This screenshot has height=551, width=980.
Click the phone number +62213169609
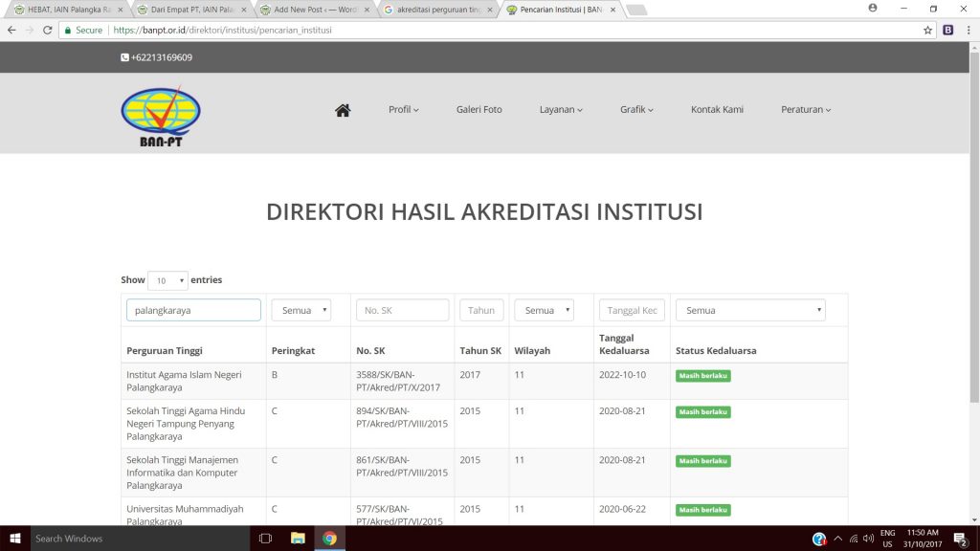(x=161, y=57)
